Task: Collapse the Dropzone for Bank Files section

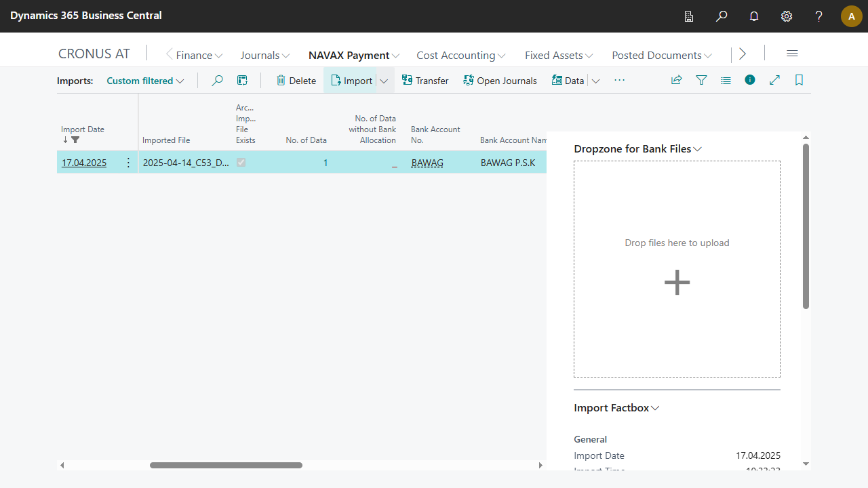Action: pyautogui.click(x=637, y=149)
